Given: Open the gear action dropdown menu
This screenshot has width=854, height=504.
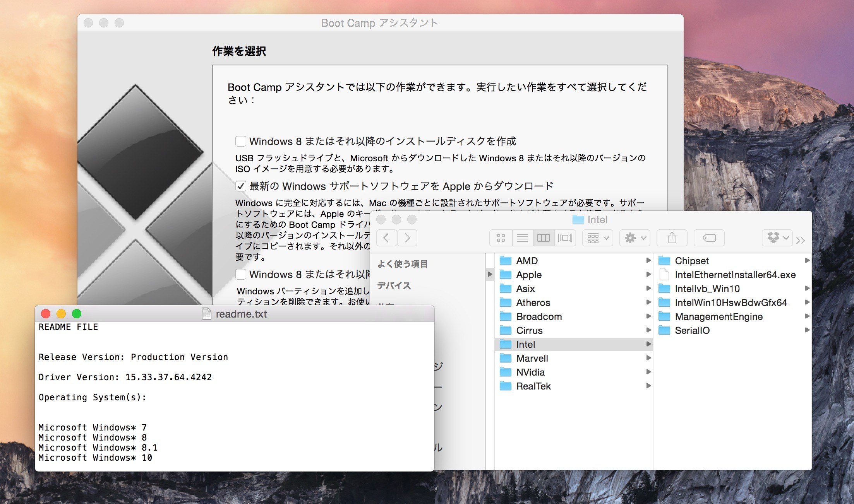Looking at the screenshot, I should (634, 238).
